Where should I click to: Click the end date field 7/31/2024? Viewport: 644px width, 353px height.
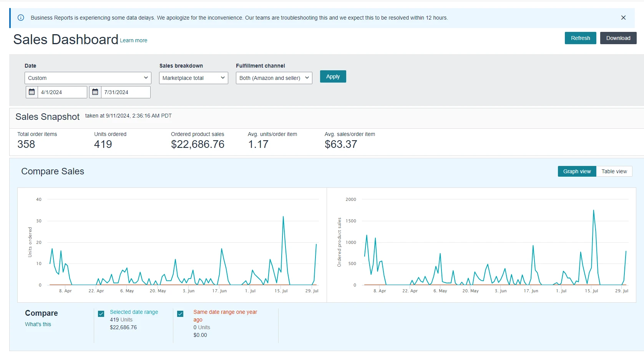click(126, 92)
